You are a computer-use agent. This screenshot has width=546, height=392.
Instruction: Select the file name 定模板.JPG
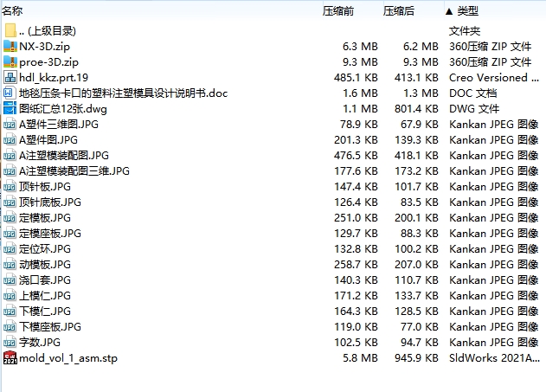click(x=45, y=218)
